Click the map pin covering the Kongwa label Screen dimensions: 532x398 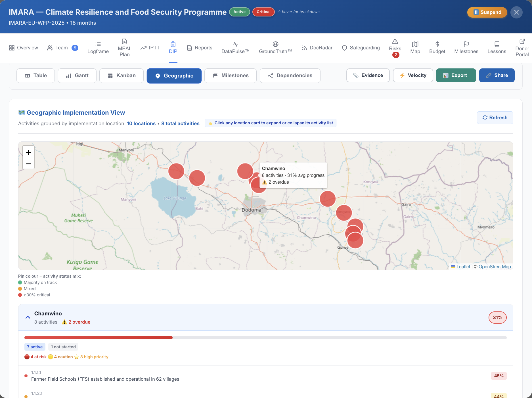pos(344,213)
